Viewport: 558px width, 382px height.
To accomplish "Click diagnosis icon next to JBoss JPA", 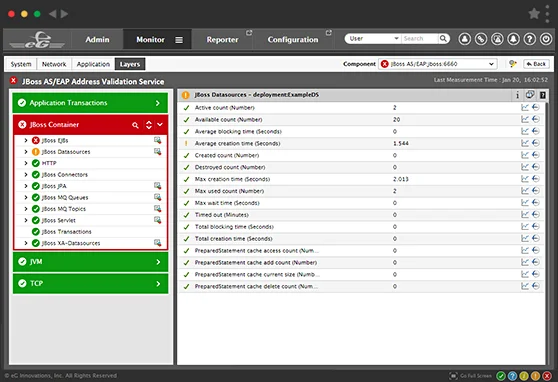I will [x=157, y=186].
